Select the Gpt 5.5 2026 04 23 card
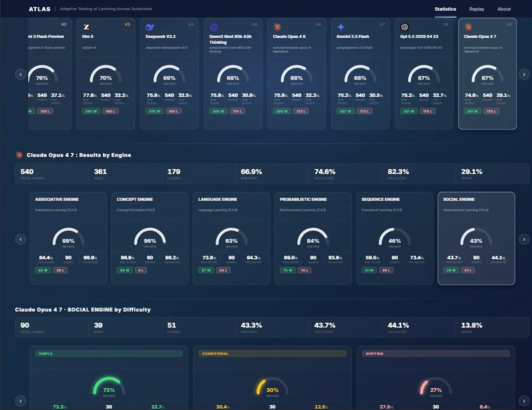Viewport: 532px width, 410px height. pos(424,74)
